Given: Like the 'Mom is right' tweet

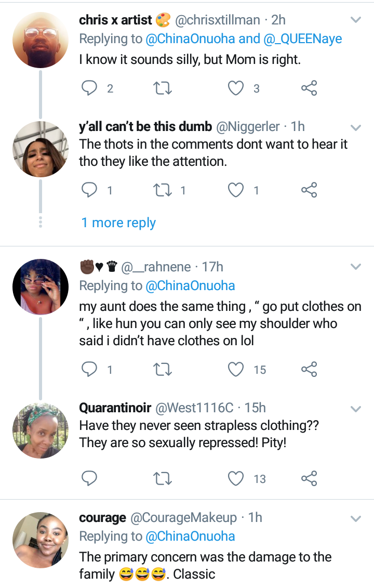Looking at the screenshot, I should [x=236, y=88].
